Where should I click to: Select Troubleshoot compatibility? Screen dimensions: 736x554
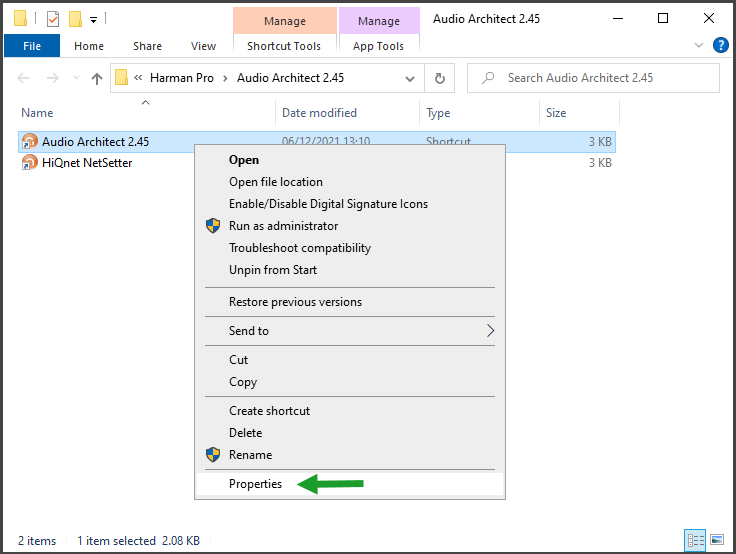tap(350, 248)
